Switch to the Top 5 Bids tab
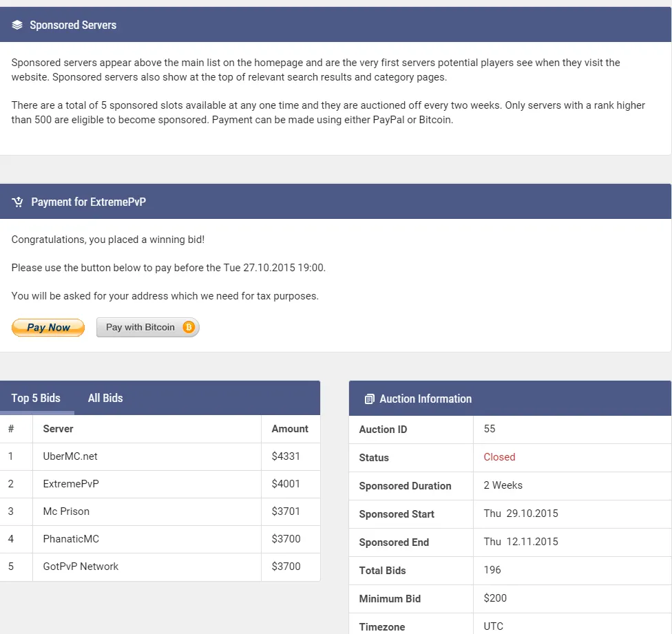This screenshot has width=672, height=634. pyautogui.click(x=36, y=398)
